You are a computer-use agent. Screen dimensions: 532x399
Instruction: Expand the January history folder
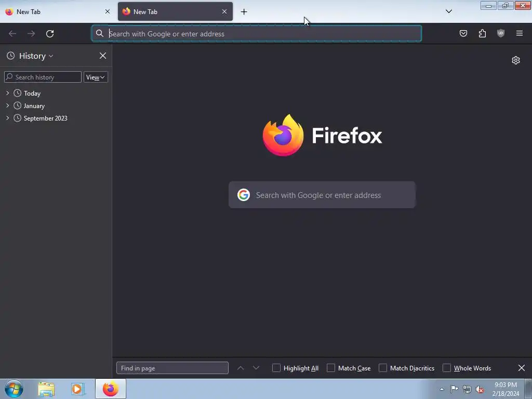[x=7, y=105]
